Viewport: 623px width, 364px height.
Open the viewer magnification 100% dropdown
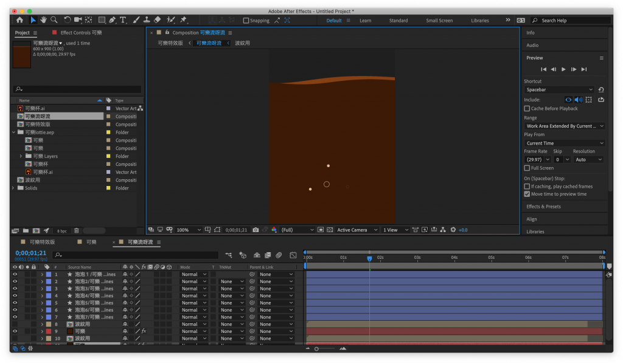[189, 230]
